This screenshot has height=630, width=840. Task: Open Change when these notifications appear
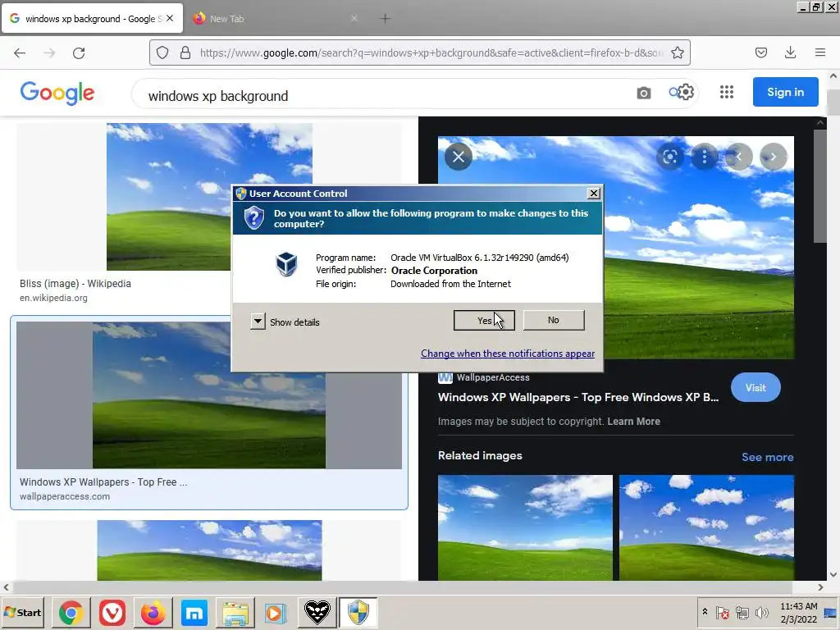[507, 354]
